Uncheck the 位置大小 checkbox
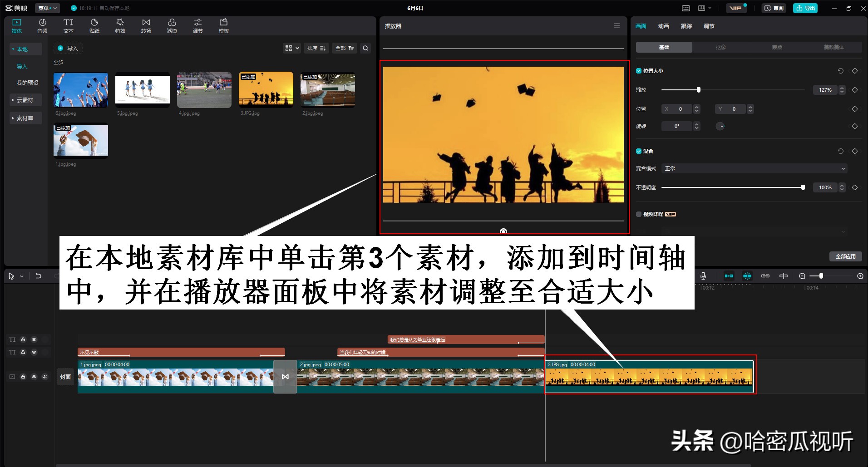 coord(638,71)
